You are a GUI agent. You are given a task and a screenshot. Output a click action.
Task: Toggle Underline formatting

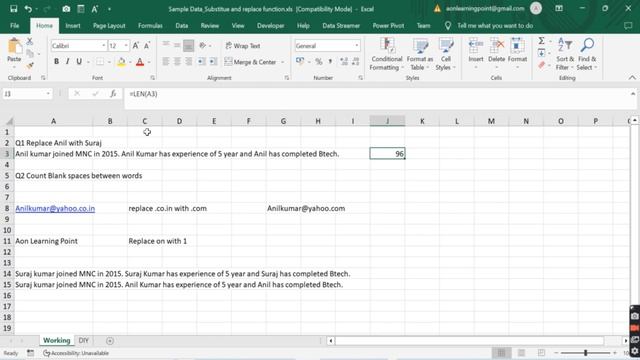pos(79,62)
